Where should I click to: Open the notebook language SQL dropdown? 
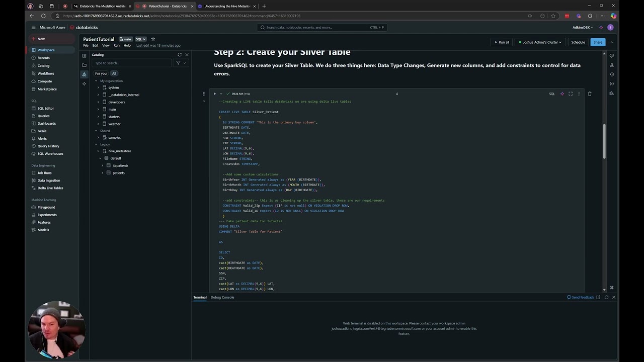tap(140, 39)
